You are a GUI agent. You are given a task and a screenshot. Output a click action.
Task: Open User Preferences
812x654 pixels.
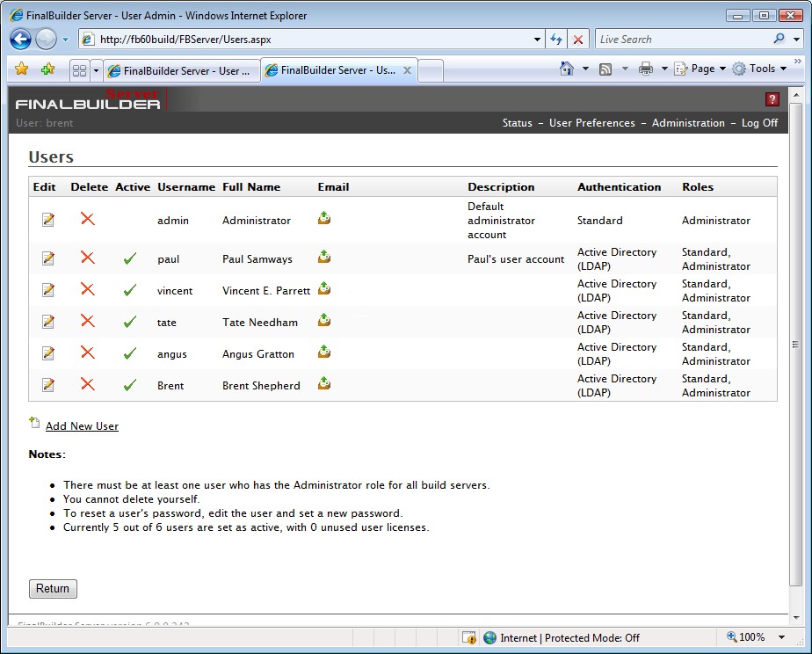click(x=592, y=123)
